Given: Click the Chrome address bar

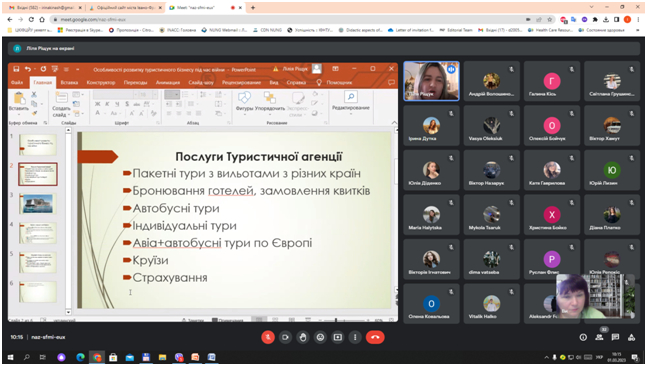Looking at the screenshot, I should pos(289,19).
